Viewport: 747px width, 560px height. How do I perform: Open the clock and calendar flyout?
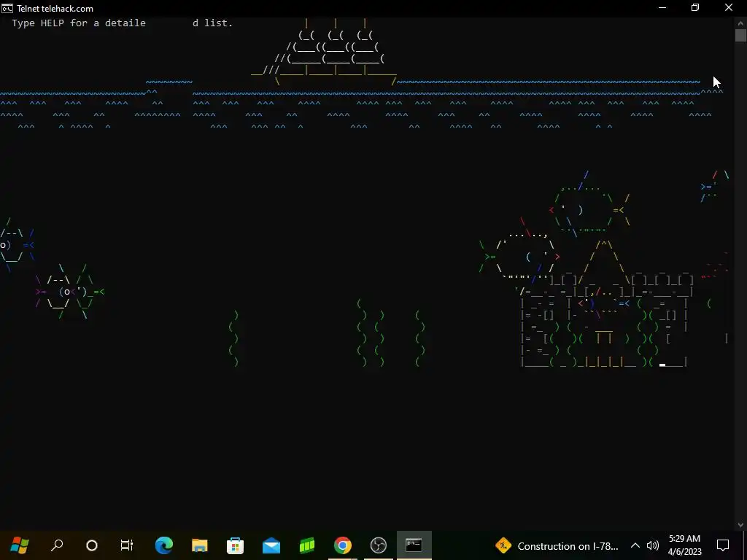pyautogui.click(x=684, y=545)
